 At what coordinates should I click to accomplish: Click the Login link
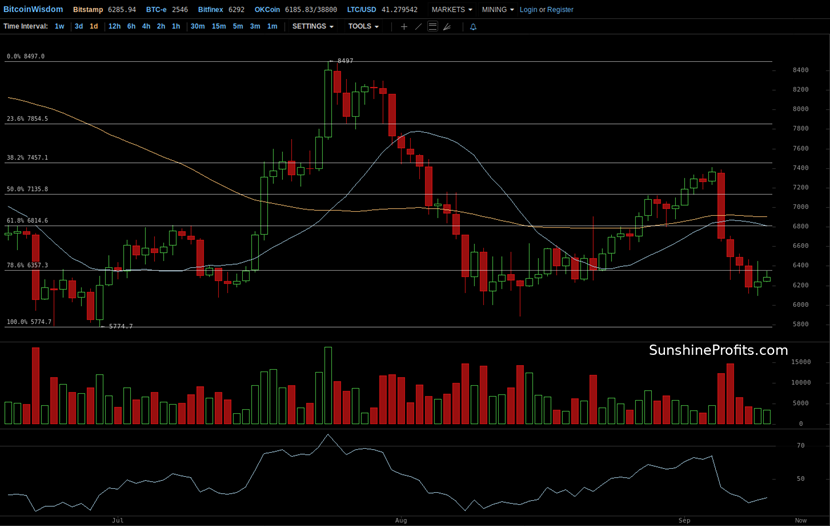(528, 9)
